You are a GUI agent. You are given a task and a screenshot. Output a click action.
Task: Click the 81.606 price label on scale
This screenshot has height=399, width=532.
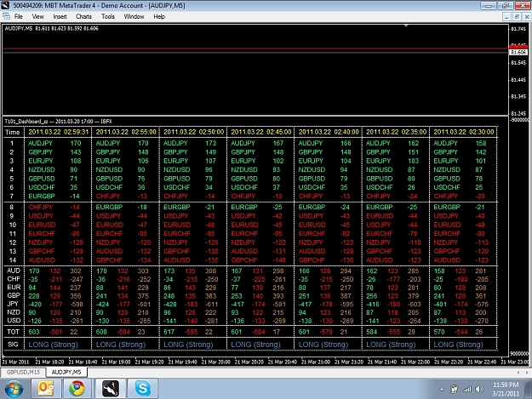pyautogui.click(x=518, y=52)
